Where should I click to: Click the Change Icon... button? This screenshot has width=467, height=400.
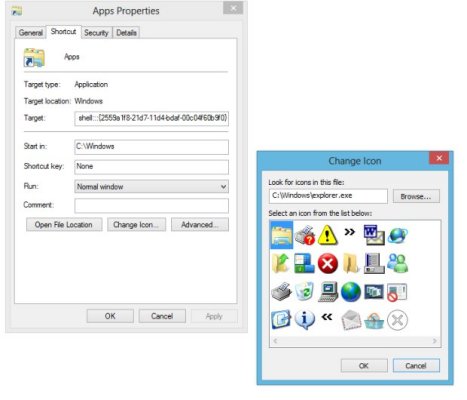click(136, 225)
